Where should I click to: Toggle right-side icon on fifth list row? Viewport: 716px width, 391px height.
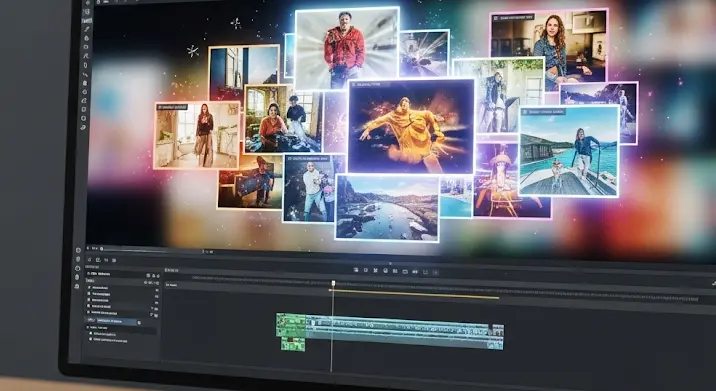156,316
